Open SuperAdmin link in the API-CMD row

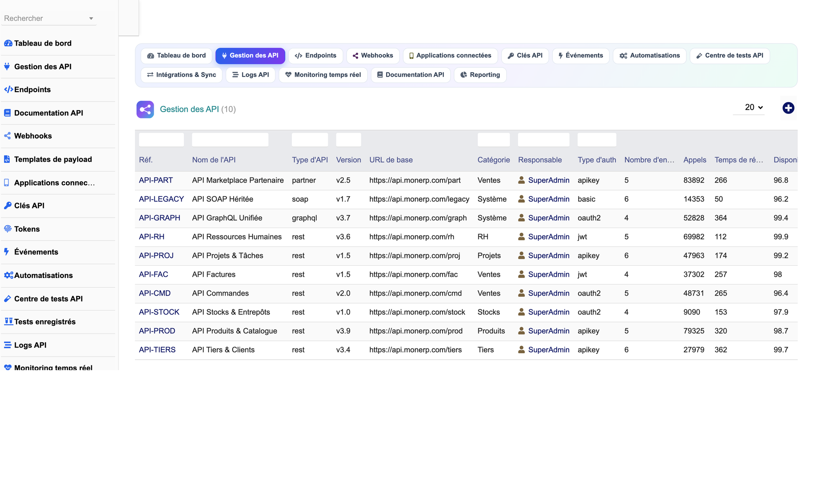click(549, 293)
